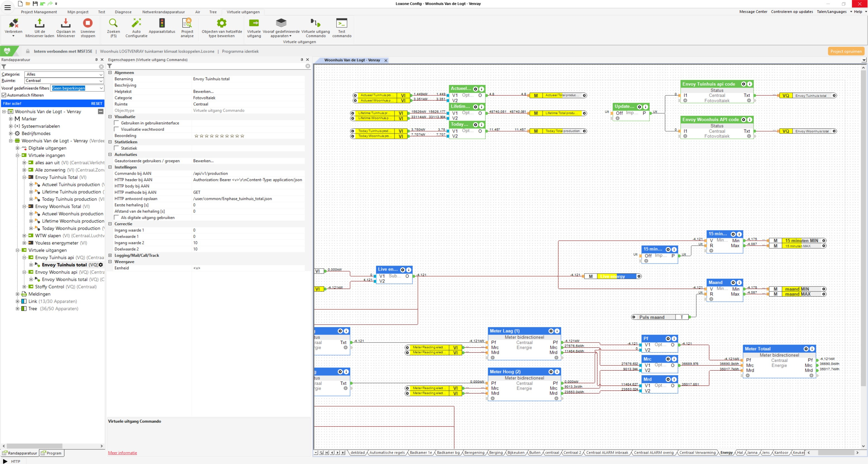Click RESET in the Filter actief bar
This screenshot has height=464, width=868.
point(97,103)
